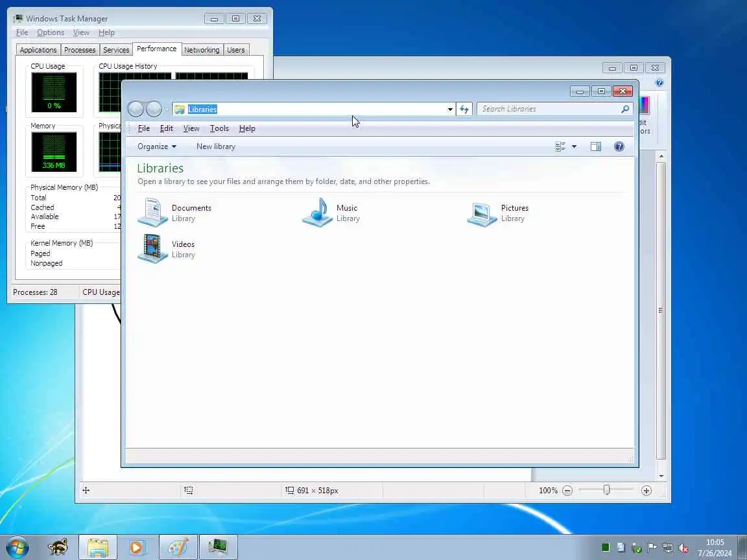
Task: Open the raccoon app in taskbar
Action: pos(58,547)
